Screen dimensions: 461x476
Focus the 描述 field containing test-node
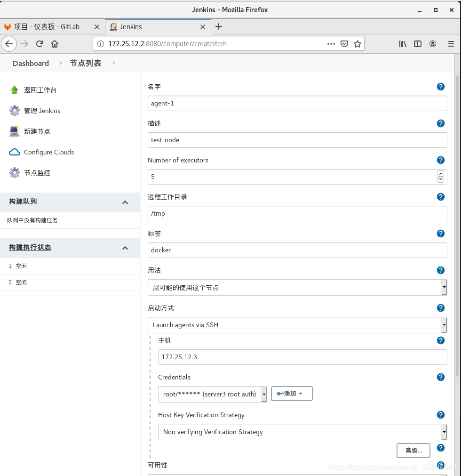click(297, 140)
